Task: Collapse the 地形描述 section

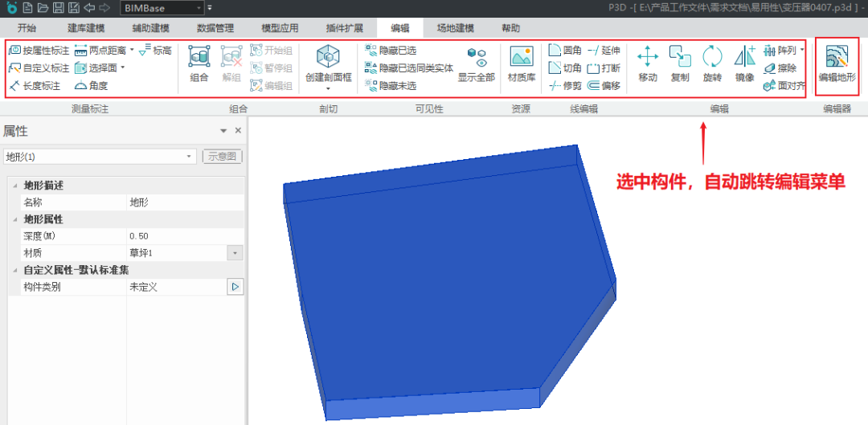Action: point(14,186)
